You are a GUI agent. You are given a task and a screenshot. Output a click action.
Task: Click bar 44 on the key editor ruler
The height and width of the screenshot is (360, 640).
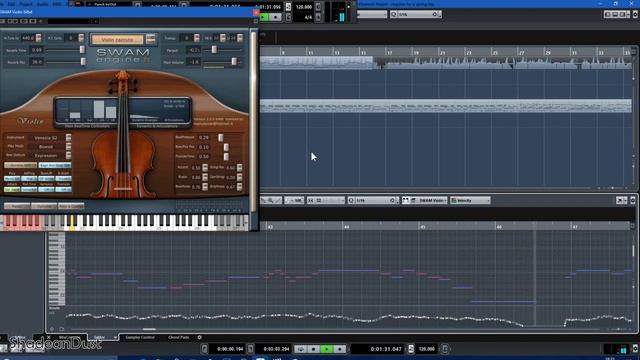click(347, 227)
